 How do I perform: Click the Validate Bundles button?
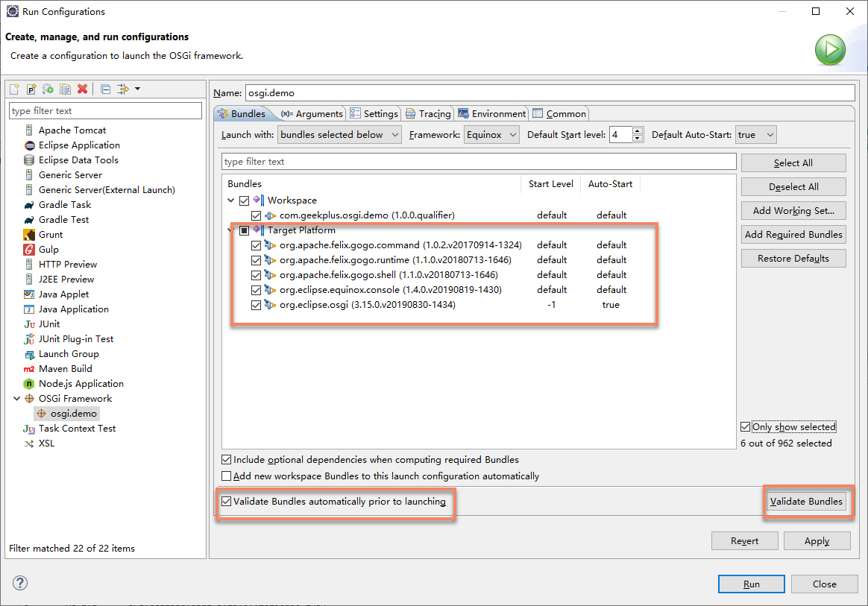point(806,502)
